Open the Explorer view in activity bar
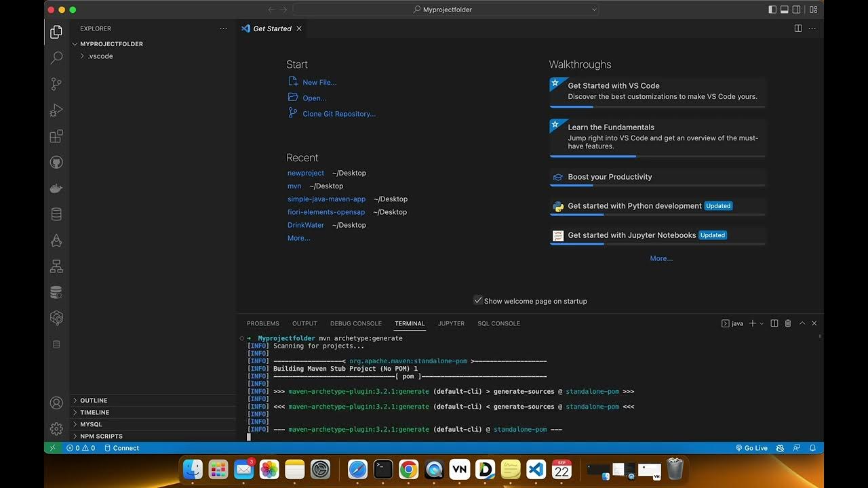This screenshot has width=868, height=488. point(56,32)
